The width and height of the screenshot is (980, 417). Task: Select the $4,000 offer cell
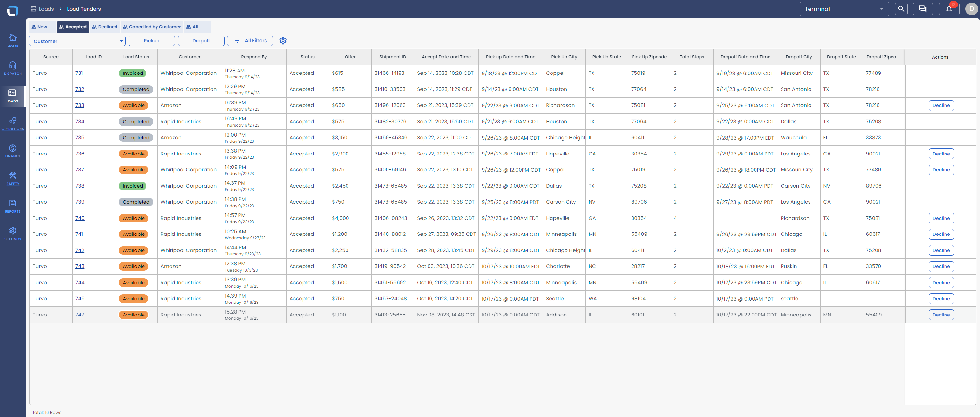coord(350,218)
